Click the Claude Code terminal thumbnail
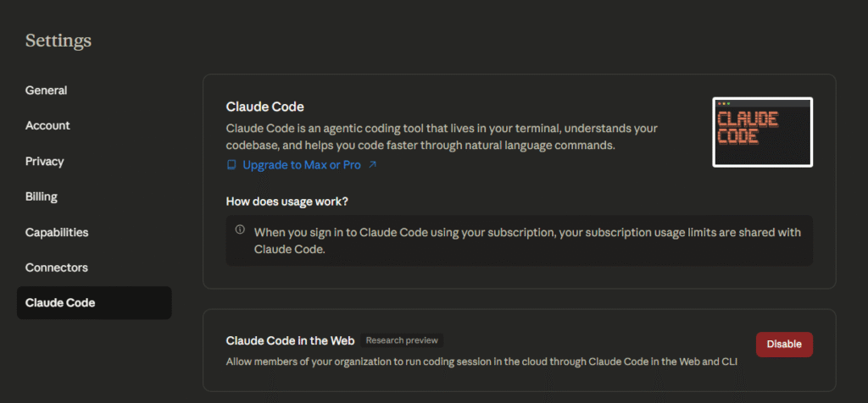Image resolution: width=868 pixels, height=403 pixels. click(x=762, y=132)
